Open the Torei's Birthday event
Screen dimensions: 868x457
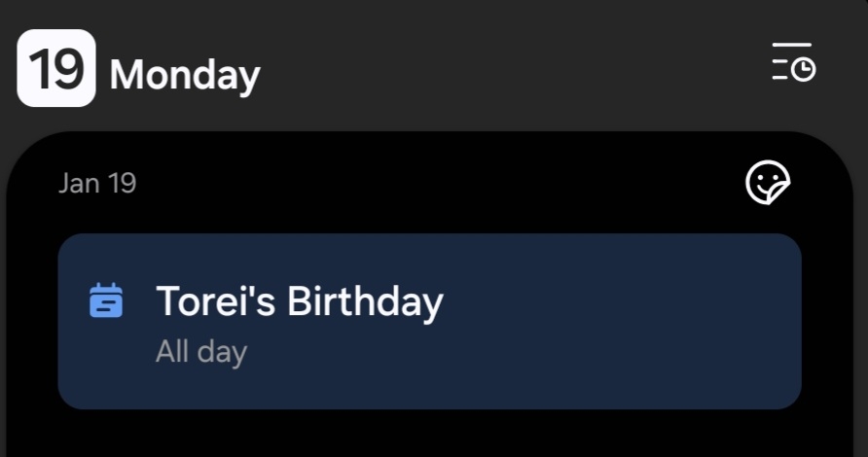[x=428, y=321]
